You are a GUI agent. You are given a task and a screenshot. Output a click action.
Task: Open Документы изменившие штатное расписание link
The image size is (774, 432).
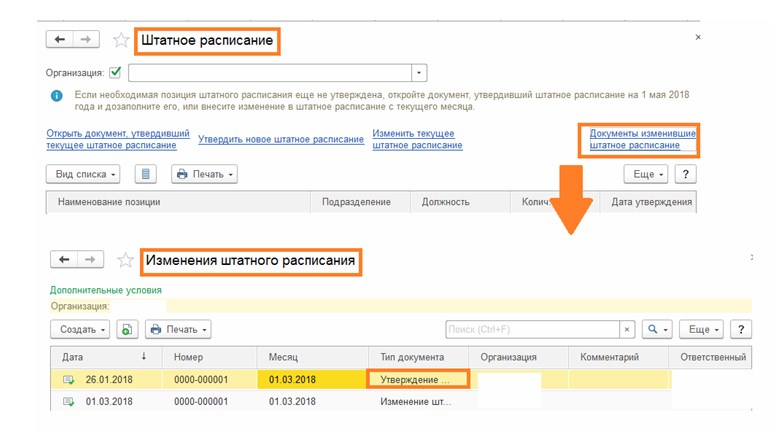[x=642, y=139]
